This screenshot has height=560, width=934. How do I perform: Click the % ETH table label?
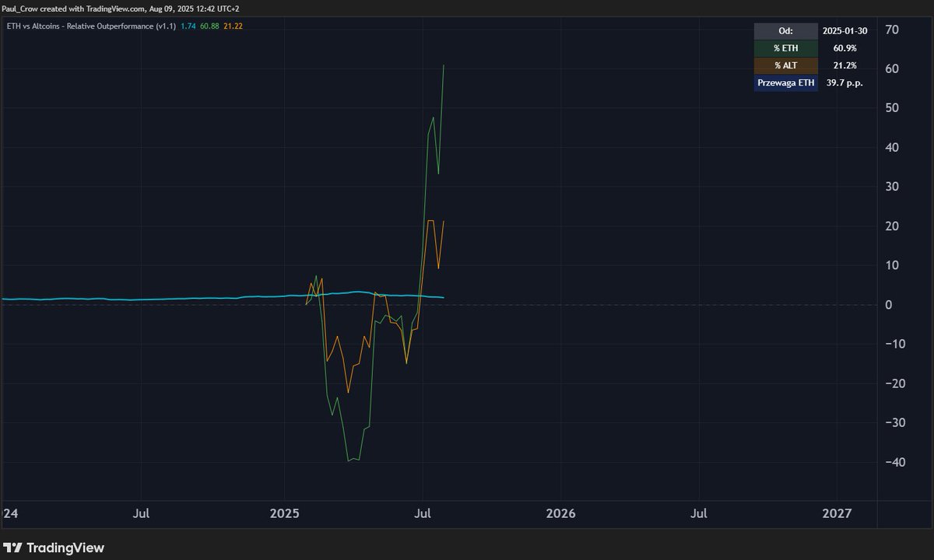tap(786, 48)
